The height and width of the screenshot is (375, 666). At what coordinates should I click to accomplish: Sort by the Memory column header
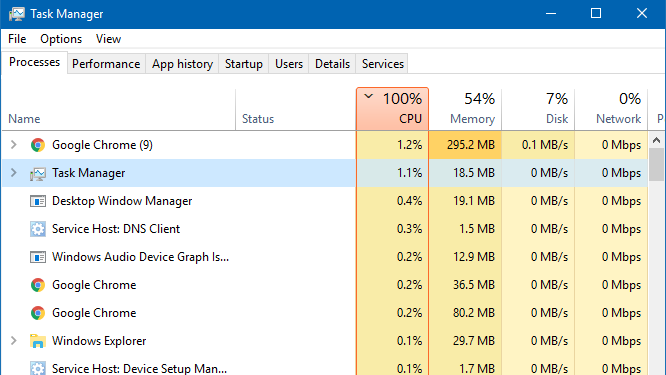pyautogui.click(x=465, y=110)
